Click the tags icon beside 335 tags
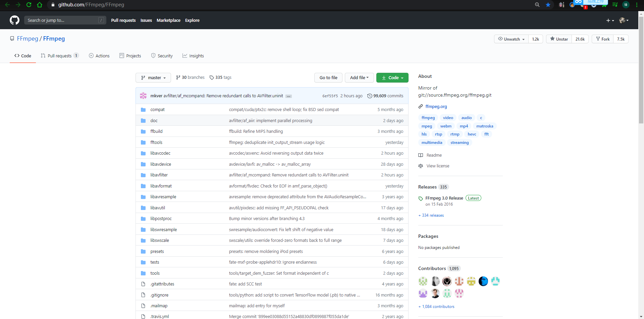 coord(212,77)
